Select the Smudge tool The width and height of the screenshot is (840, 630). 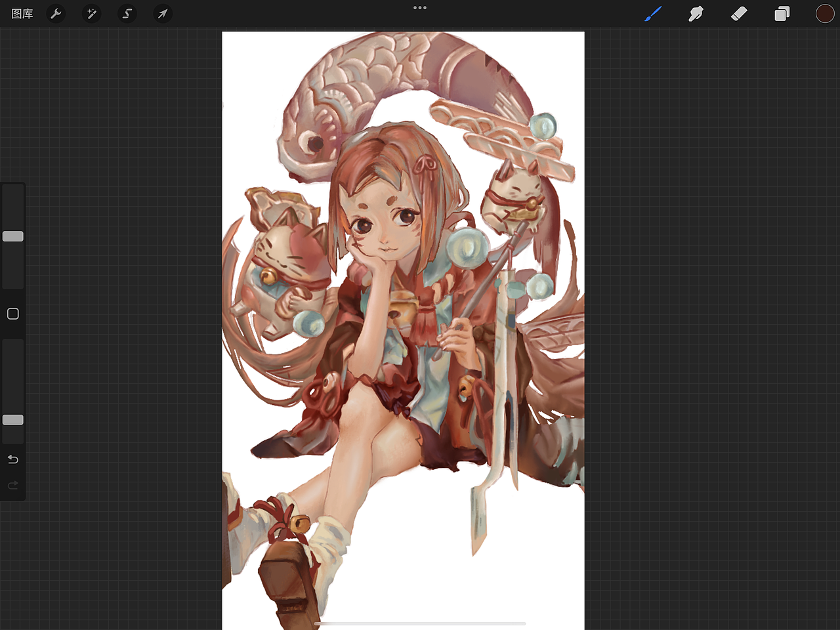(x=696, y=14)
